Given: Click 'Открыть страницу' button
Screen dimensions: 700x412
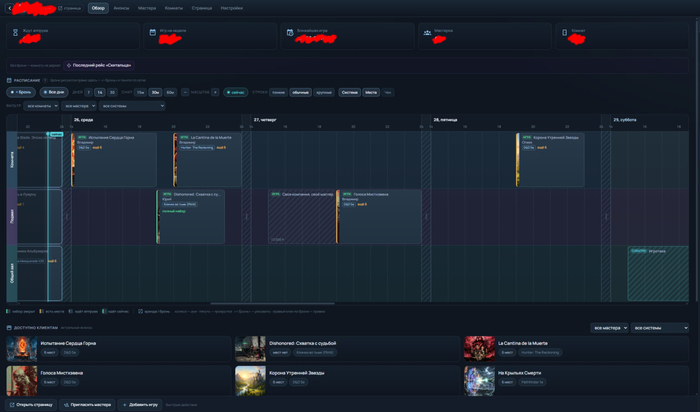Looking at the screenshot, I should [x=31, y=405].
